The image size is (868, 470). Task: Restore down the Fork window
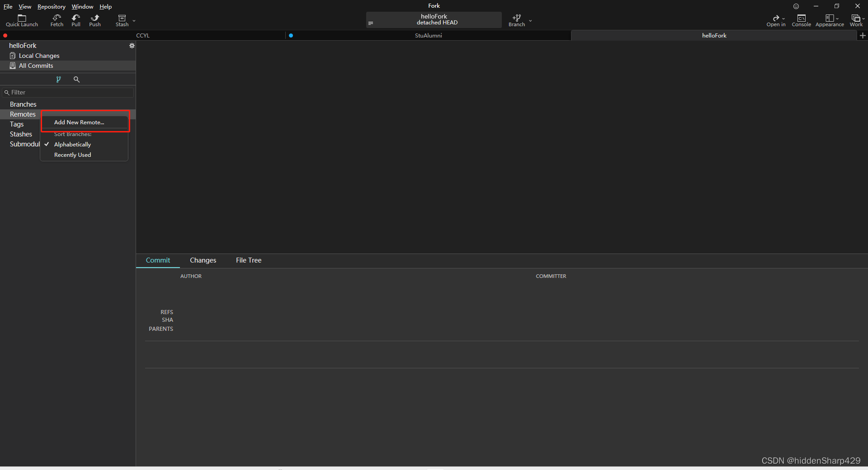[x=837, y=6]
